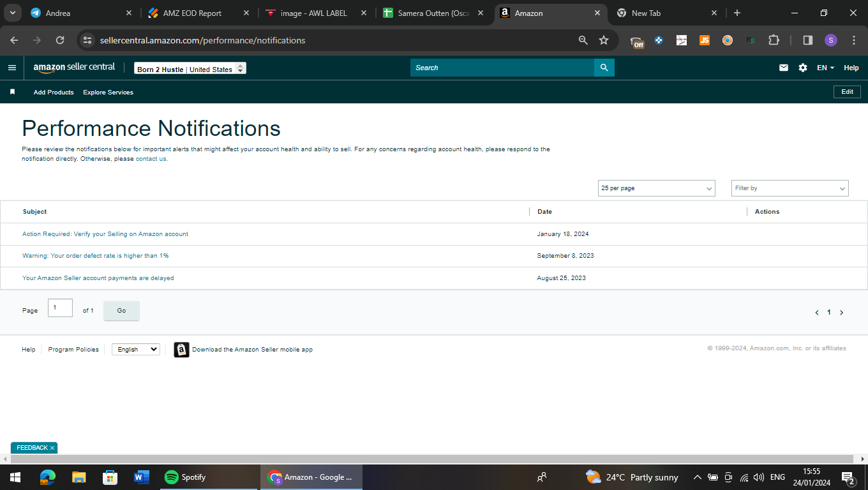Expand the Filter by dropdown
The image size is (868, 490).
pos(790,188)
